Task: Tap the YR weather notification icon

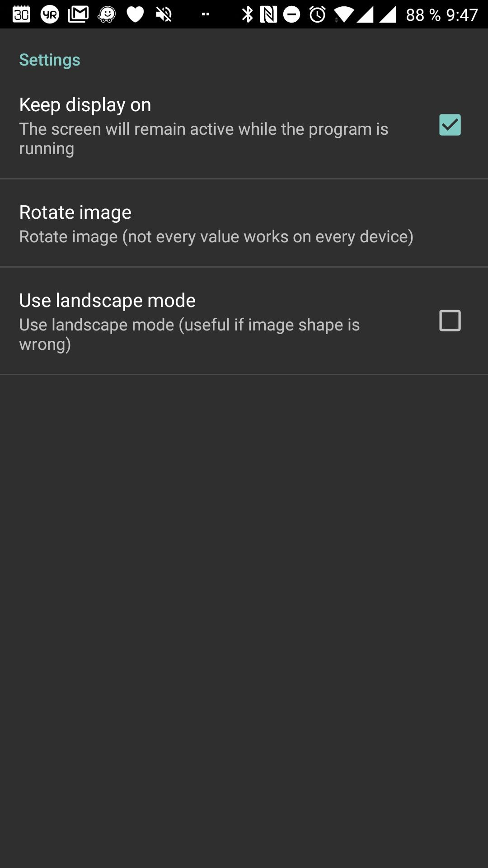Action: 50,14
